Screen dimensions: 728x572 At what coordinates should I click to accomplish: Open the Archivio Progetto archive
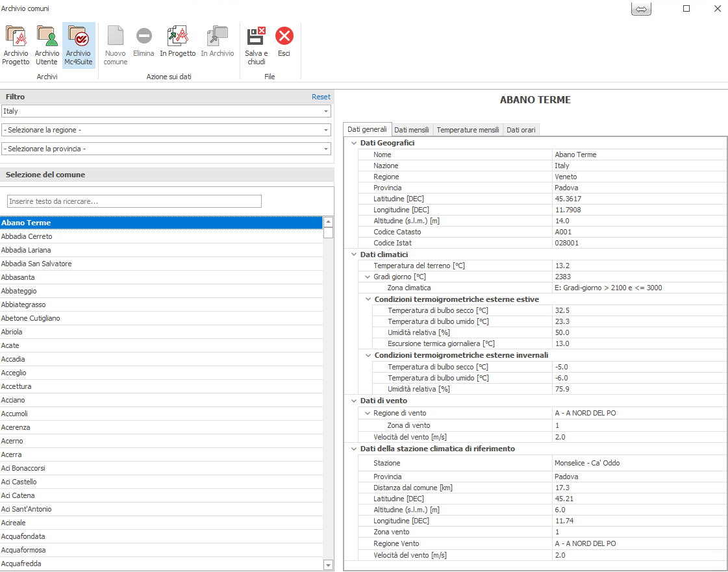click(x=16, y=44)
